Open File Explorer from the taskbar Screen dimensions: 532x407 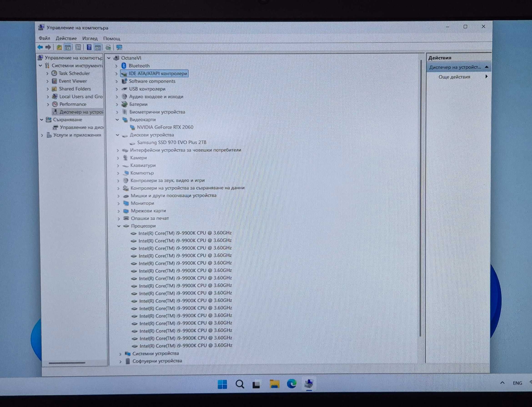click(274, 384)
